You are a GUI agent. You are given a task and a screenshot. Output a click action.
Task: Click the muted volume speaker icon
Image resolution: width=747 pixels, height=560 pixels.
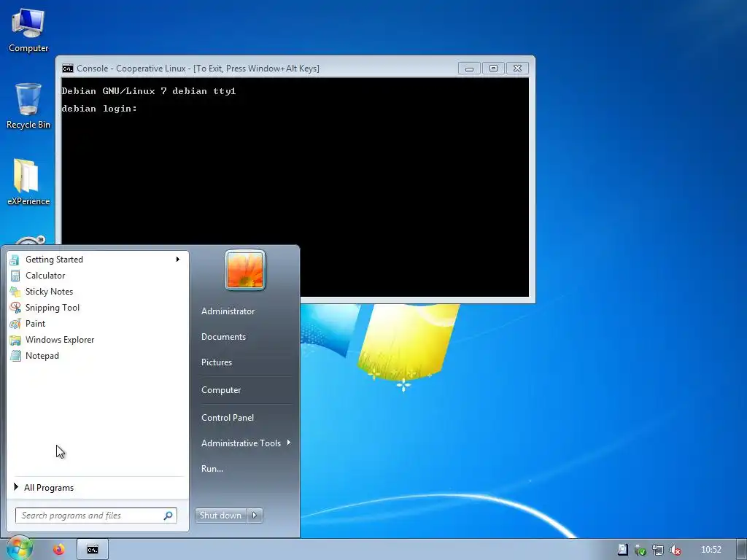coord(675,550)
